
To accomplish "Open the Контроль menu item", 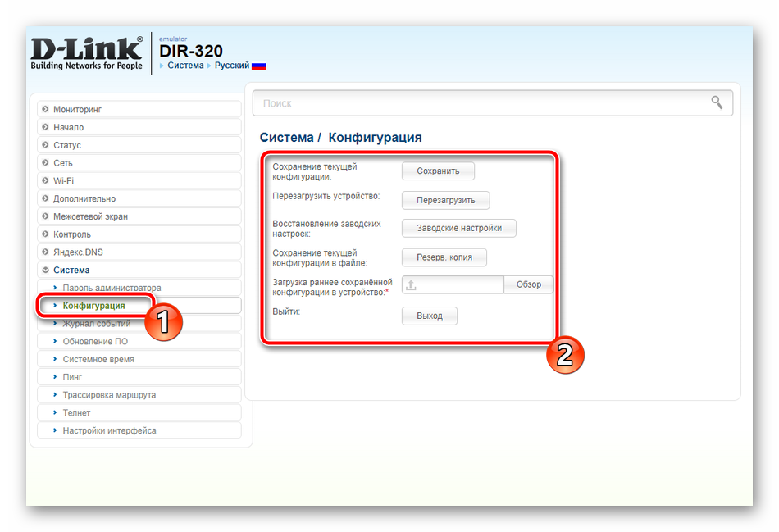I will pyautogui.click(x=139, y=234).
